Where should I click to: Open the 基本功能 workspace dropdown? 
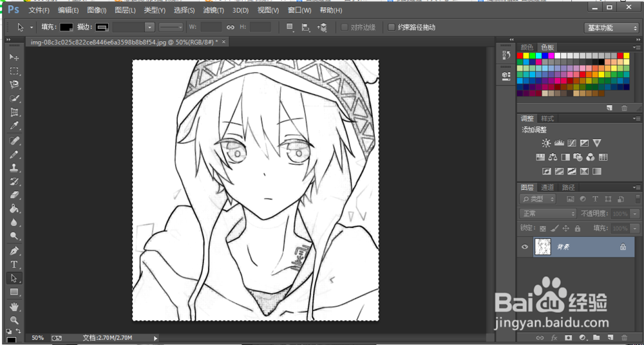(x=611, y=28)
